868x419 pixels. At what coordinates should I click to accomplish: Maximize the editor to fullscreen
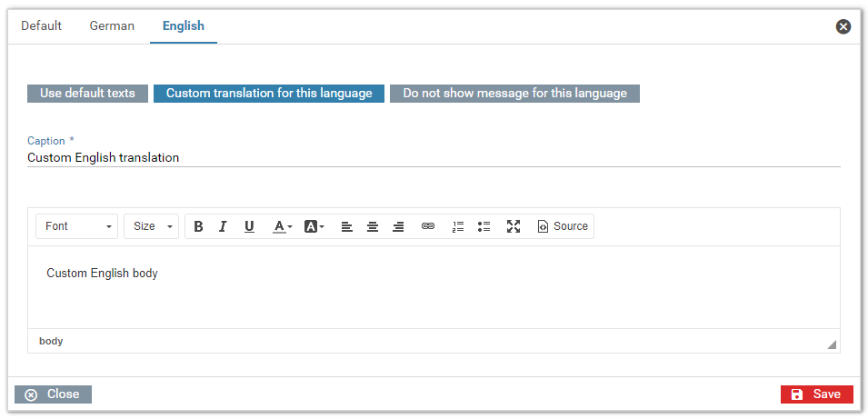pos(514,226)
